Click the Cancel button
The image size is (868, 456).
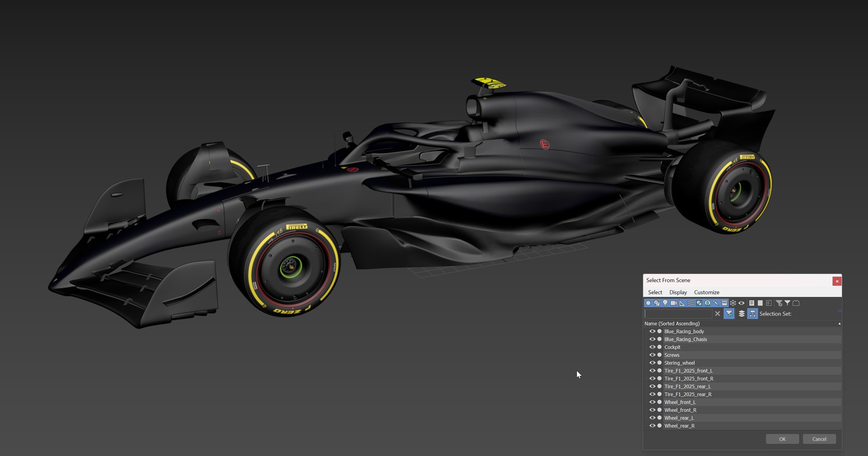coord(819,439)
